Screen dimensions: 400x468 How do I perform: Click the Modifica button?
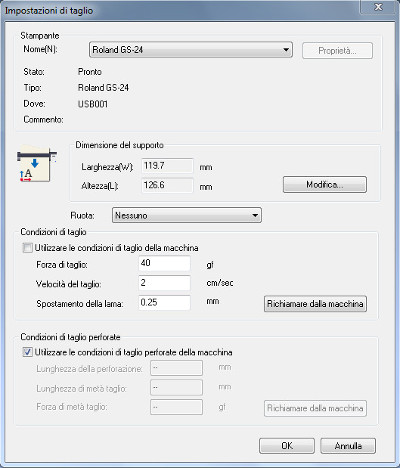pyautogui.click(x=325, y=185)
